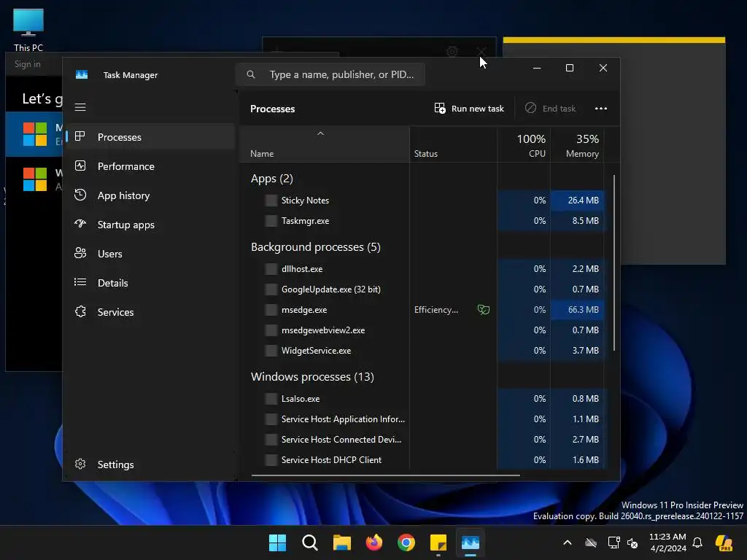
Task: Launch Google Chrome from the taskbar
Action: pos(406,542)
